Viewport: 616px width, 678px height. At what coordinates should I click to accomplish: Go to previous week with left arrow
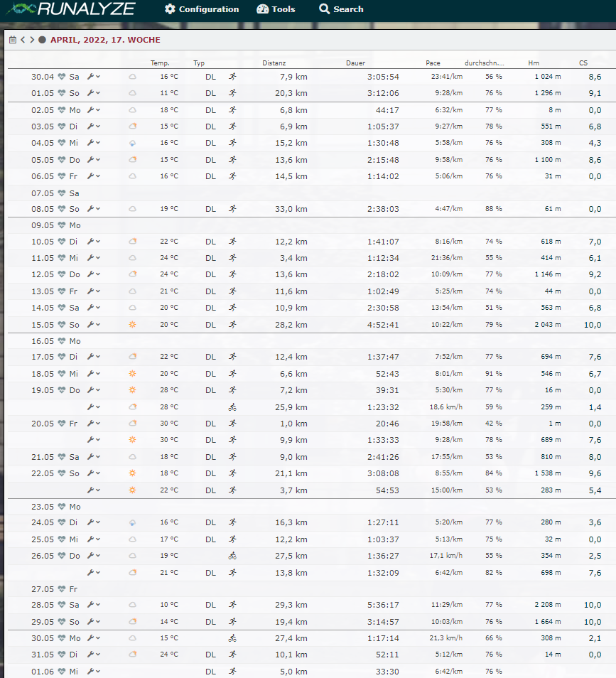tap(23, 40)
